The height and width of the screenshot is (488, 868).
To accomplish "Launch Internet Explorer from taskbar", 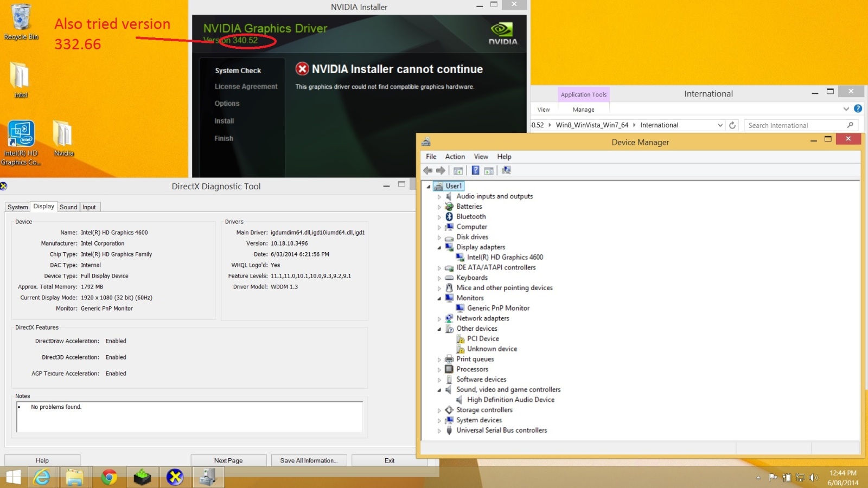I will pos(42,478).
